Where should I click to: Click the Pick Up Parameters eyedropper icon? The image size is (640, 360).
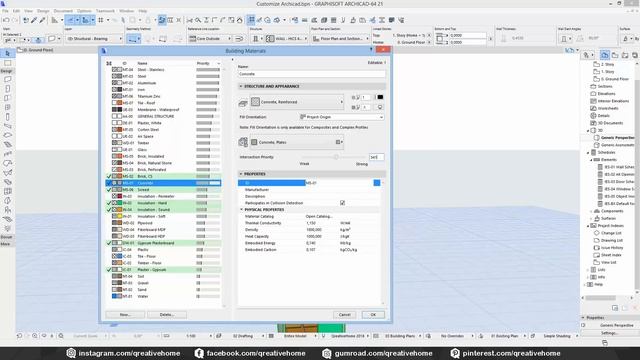34,20
